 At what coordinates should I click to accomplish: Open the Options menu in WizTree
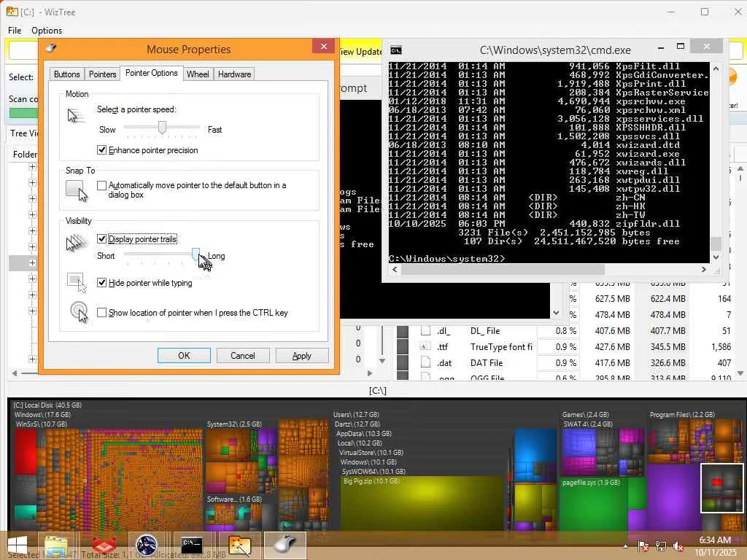click(x=47, y=30)
